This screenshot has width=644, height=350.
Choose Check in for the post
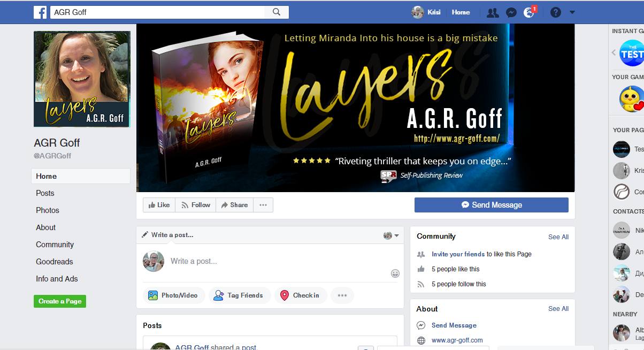pos(301,295)
